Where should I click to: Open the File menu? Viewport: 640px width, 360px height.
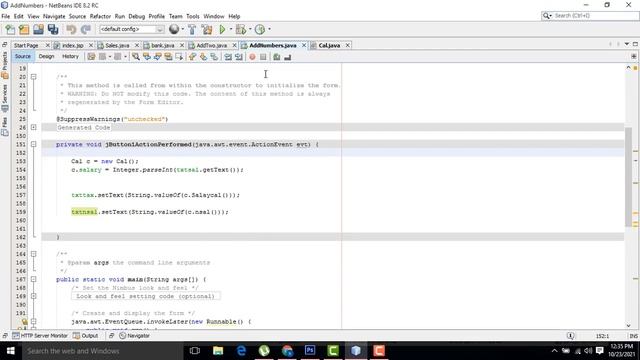(x=6, y=16)
